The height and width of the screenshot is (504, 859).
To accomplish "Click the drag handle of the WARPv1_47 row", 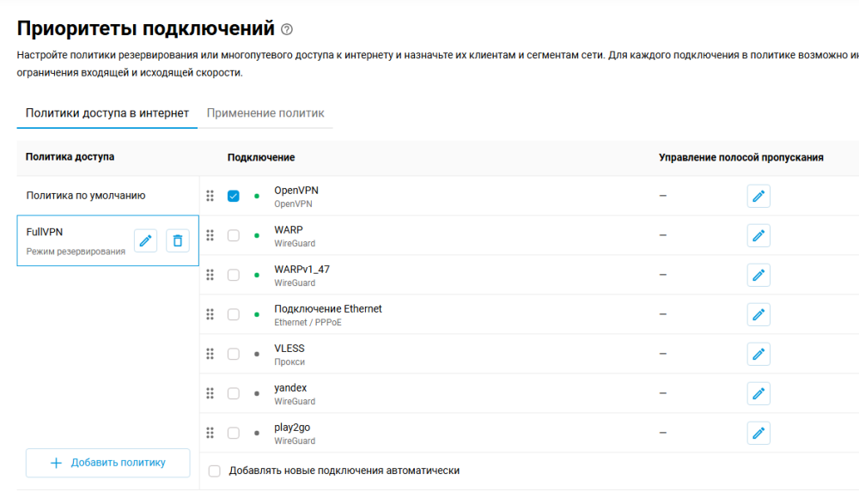I will tap(210, 275).
